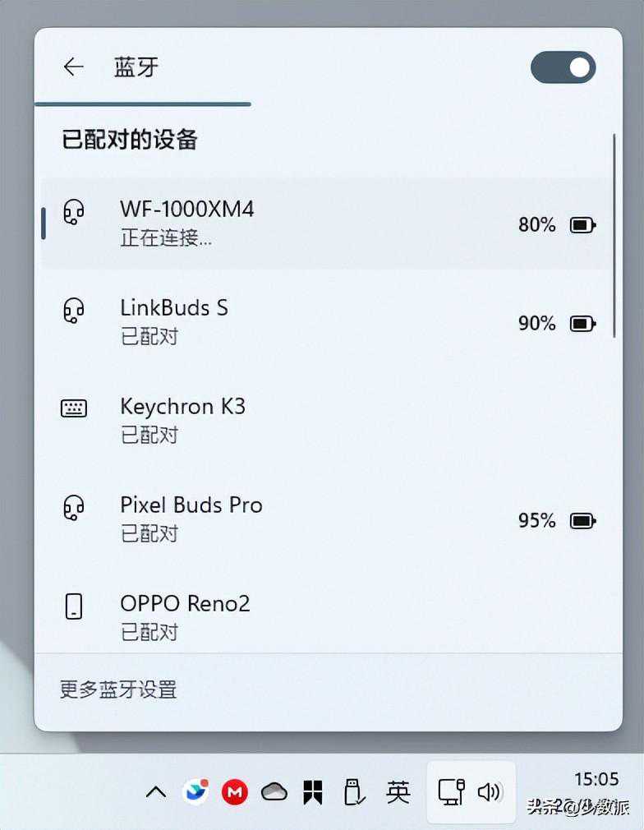The height and width of the screenshot is (830, 644).
Task: Click the back arrow beside 蓝牙
Action: pos(74,67)
